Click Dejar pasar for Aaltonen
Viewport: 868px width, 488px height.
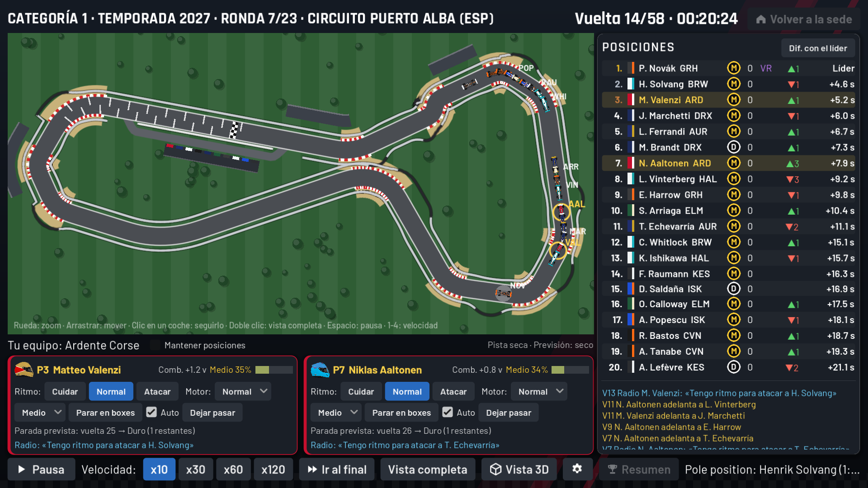click(x=509, y=413)
